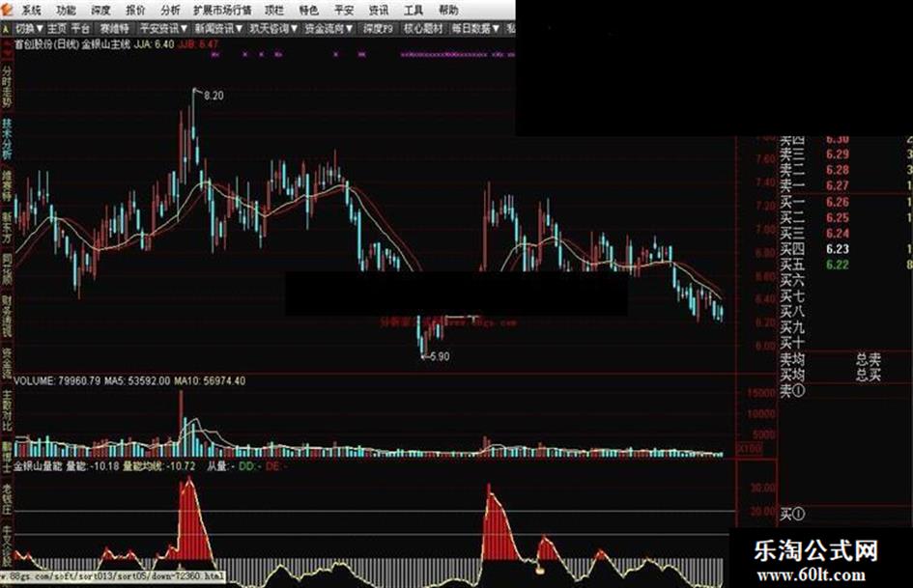Click the 深度F9 toolbar button
913x588 pixels.
tap(378, 28)
